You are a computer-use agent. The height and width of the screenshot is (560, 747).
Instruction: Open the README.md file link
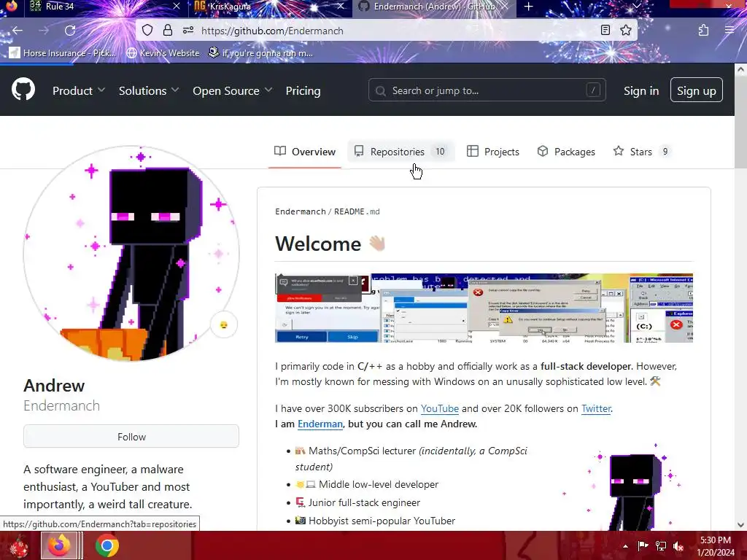click(x=357, y=211)
